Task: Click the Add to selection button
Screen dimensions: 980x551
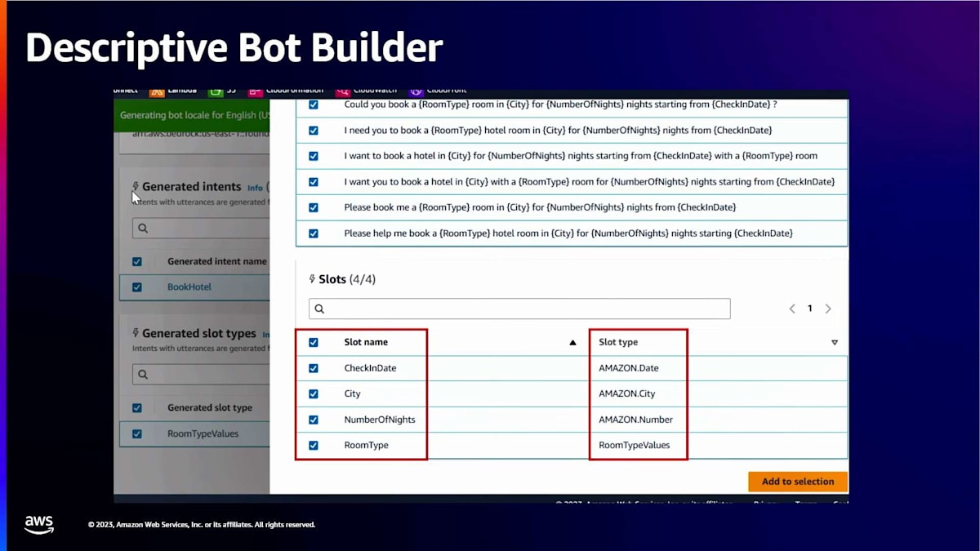Action: pyautogui.click(x=798, y=482)
